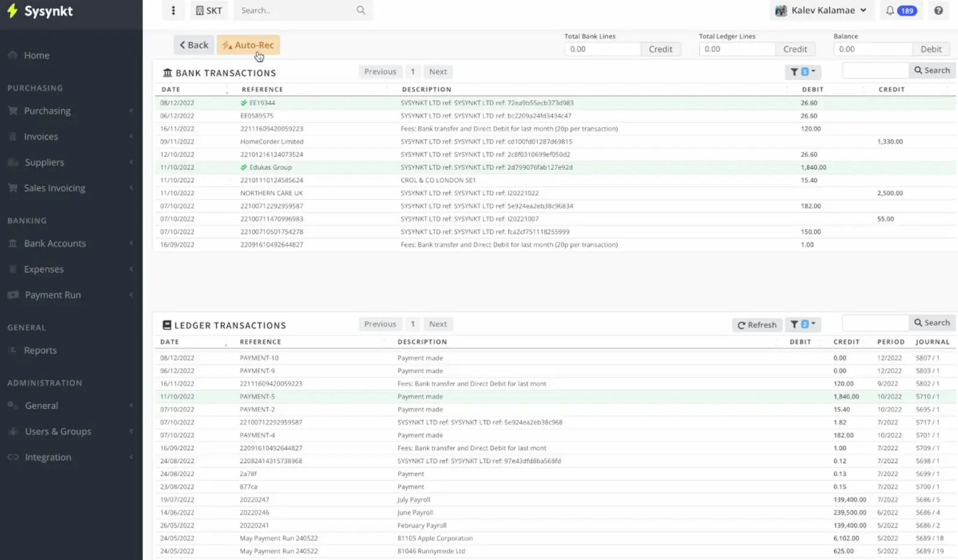Screen dimensions: 958x560
Task: Click the Users & Groups sidebar icon
Action: coord(13,431)
